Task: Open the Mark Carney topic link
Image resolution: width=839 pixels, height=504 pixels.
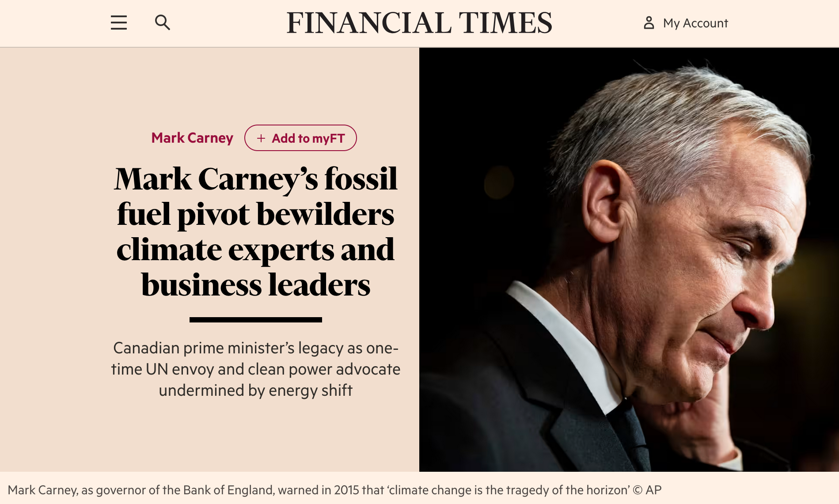Action: click(x=192, y=138)
